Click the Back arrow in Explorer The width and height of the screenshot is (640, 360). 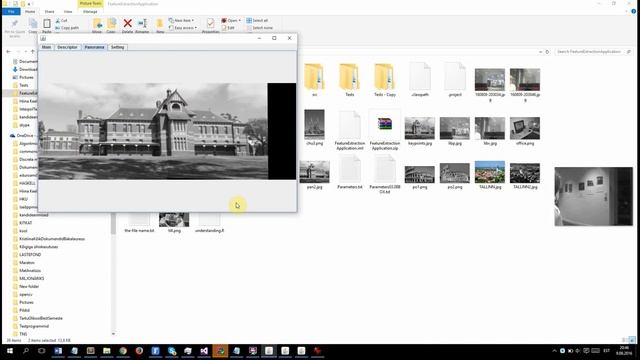pos(8,52)
